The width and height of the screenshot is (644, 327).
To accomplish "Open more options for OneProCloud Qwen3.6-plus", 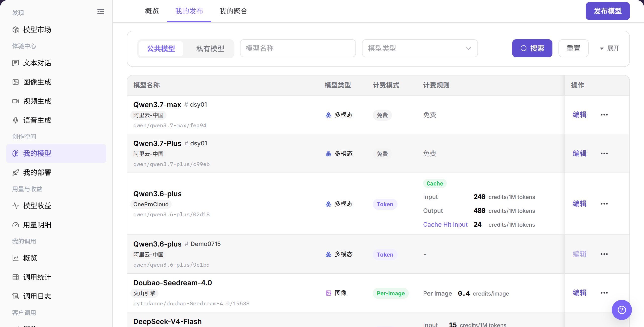I will pyautogui.click(x=604, y=204).
